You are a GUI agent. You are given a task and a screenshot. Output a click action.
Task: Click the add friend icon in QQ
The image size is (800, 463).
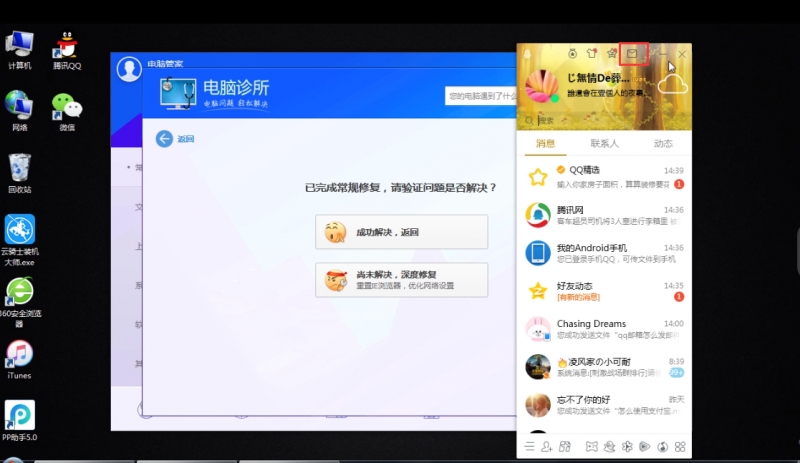coord(547,447)
